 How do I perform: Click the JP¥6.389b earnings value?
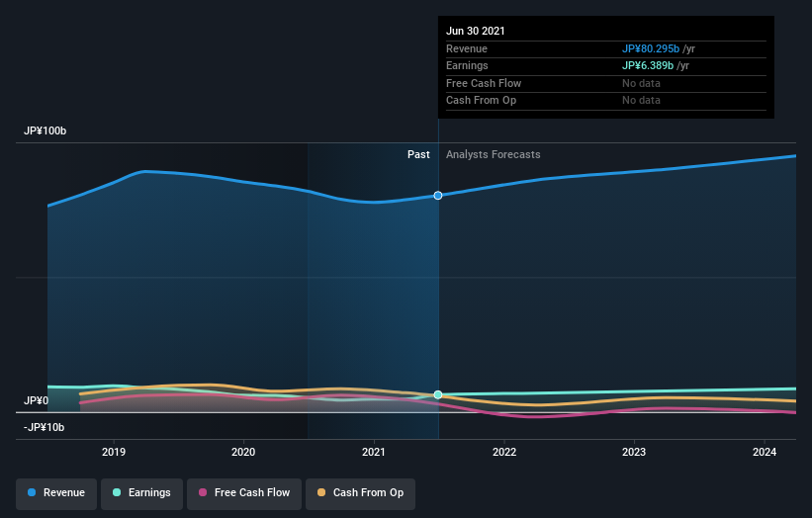(648, 65)
